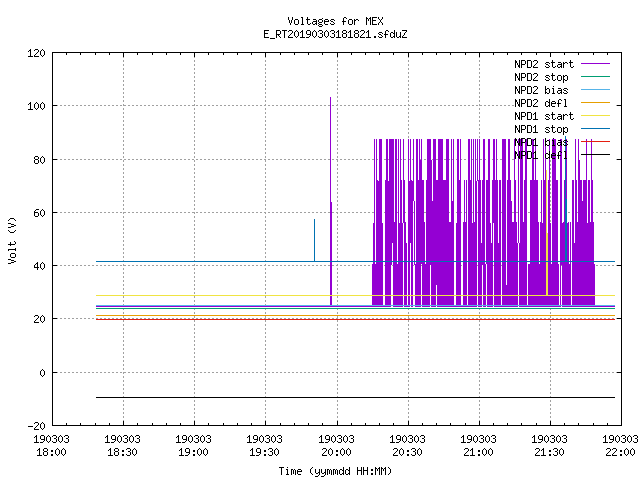
Task: Click the 'NPD2 bias' legend label
Action: [541, 90]
